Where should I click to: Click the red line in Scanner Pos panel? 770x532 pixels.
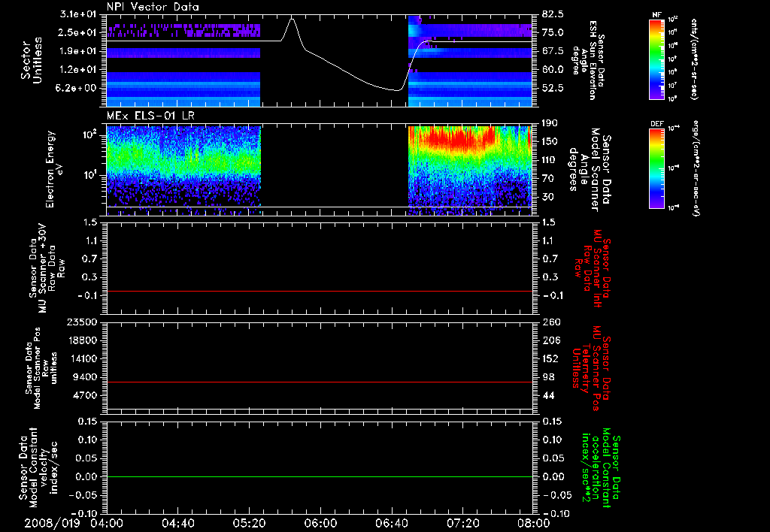point(320,382)
